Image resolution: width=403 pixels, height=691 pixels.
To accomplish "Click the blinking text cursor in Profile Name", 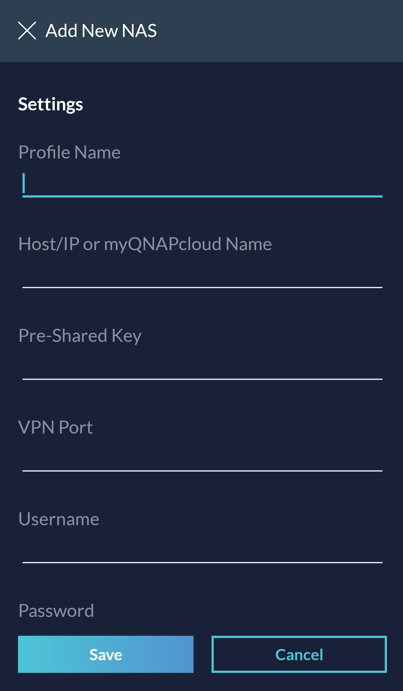I will point(24,183).
